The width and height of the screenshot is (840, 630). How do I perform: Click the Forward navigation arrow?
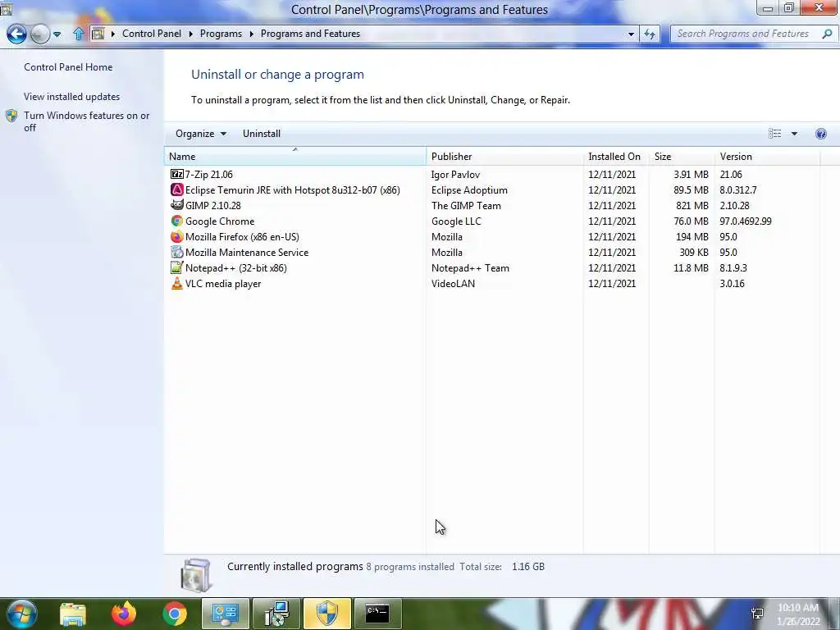pyautogui.click(x=39, y=34)
